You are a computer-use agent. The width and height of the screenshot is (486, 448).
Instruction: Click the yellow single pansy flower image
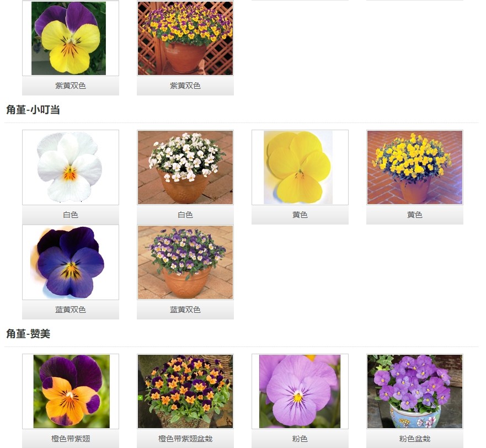(x=300, y=167)
